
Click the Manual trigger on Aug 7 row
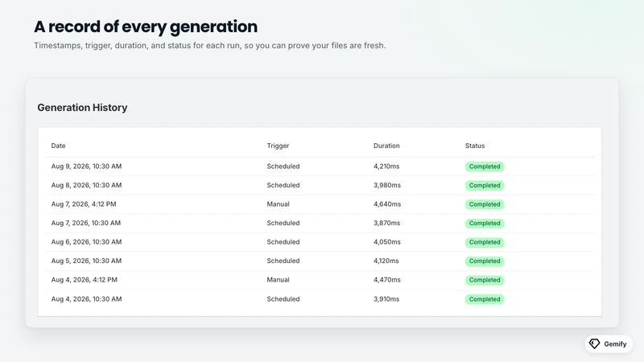(278, 204)
